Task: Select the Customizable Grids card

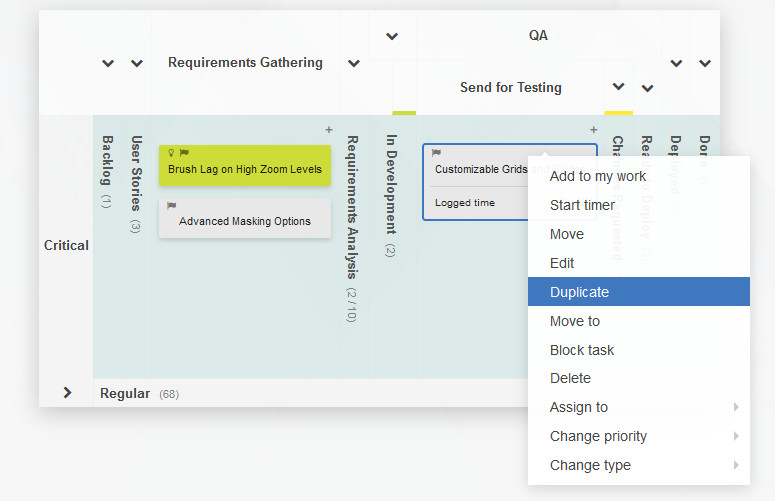Action: tap(475, 182)
